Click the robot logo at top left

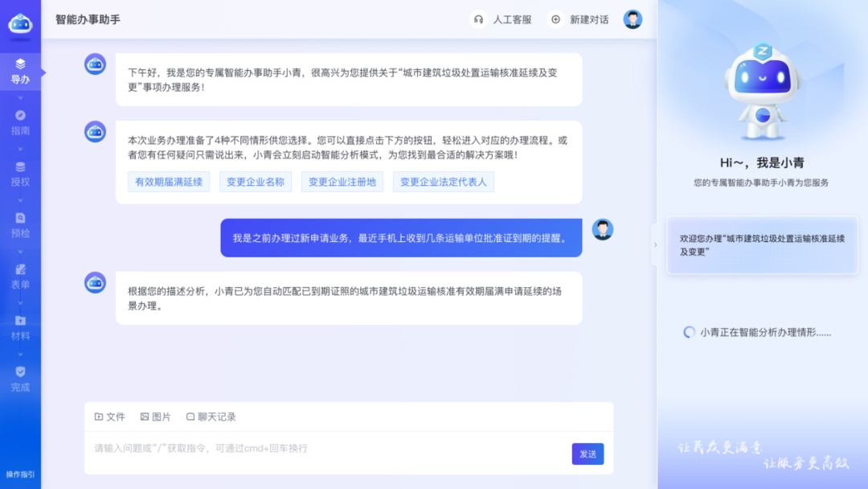pos(20,23)
